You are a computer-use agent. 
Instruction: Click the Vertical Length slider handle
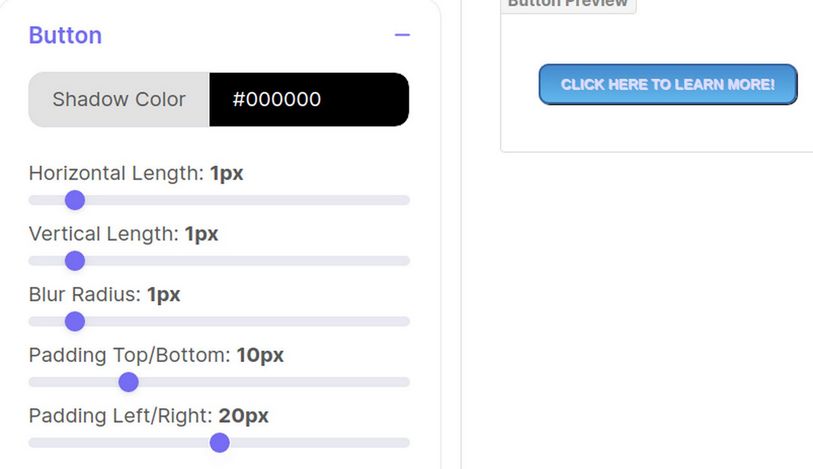tap(74, 261)
